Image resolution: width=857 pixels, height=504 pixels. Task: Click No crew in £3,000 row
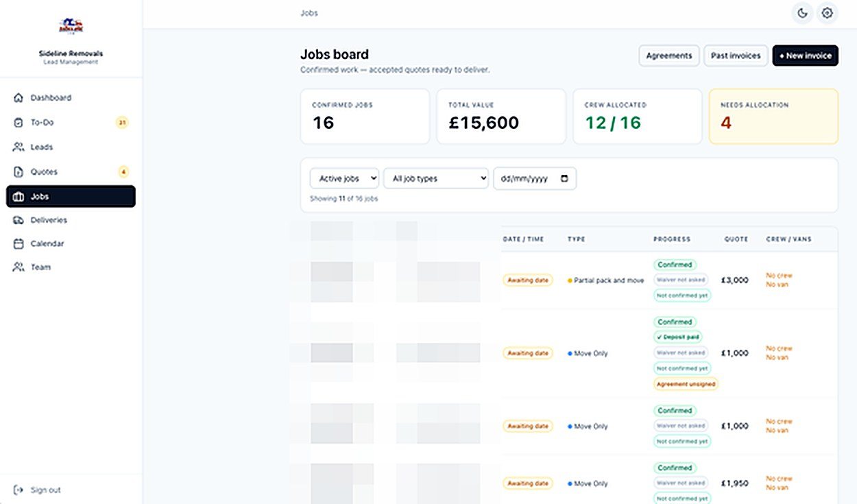pos(779,276)
